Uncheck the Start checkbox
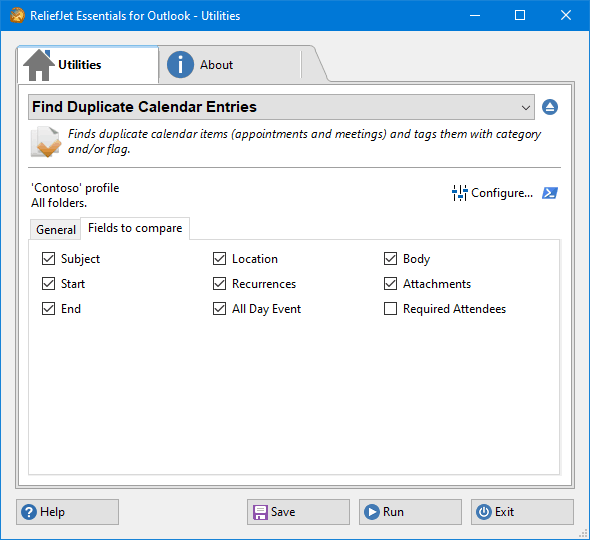 pyautogui.click(x=49, y=284)
